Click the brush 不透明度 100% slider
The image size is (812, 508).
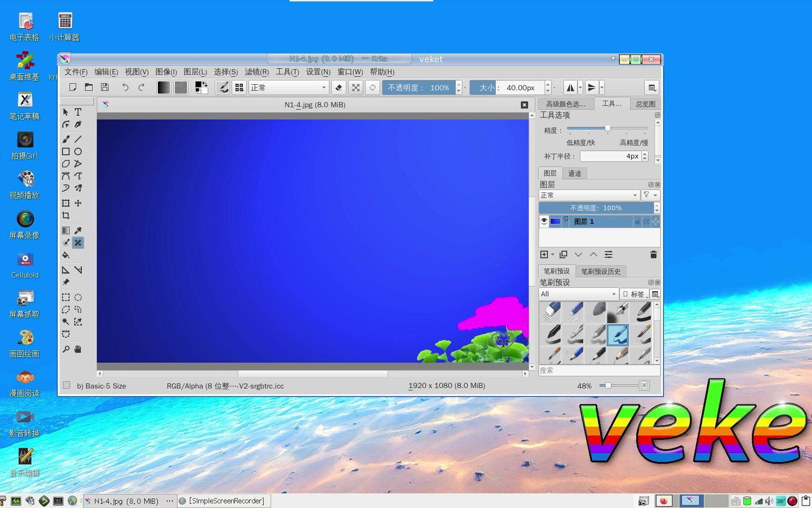[419, 87]
